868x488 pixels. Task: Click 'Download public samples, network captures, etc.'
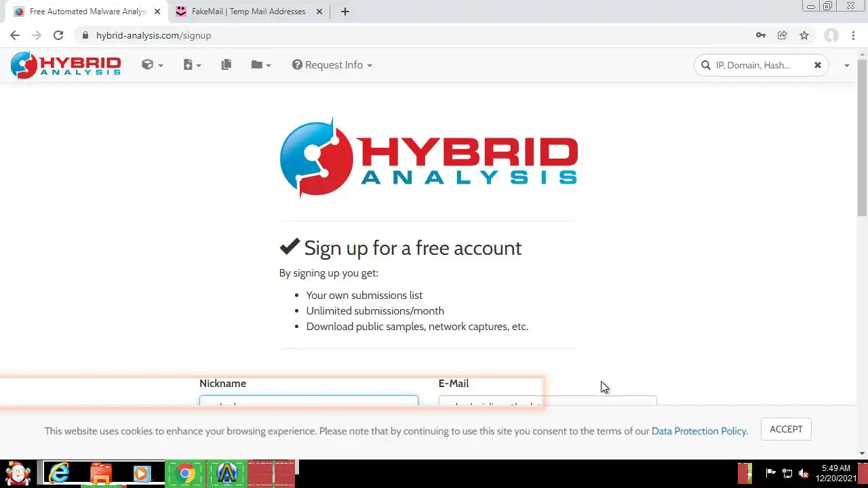[417, 327]
